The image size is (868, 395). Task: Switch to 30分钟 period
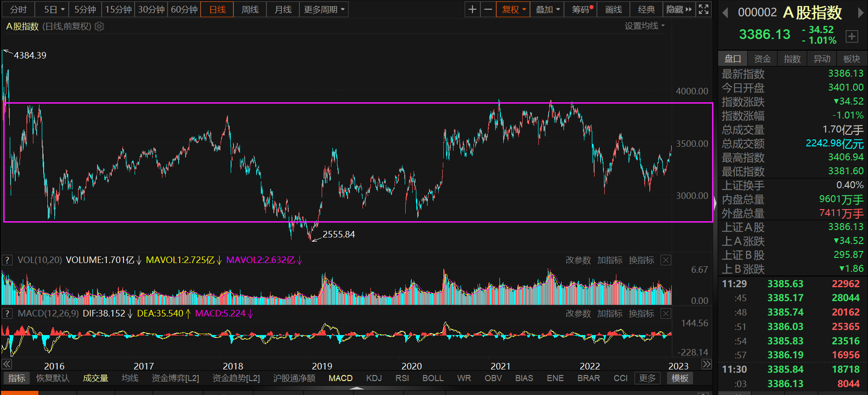[151, 9]
